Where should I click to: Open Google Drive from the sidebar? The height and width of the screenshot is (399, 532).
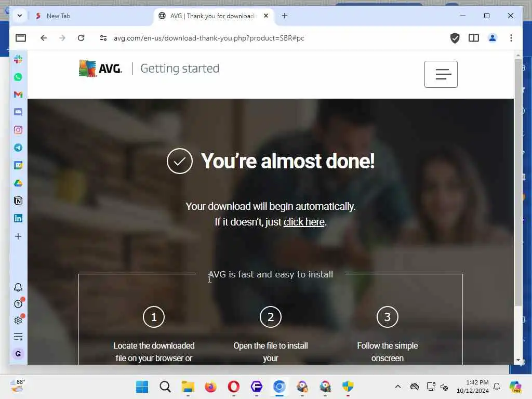coord(18,183)
